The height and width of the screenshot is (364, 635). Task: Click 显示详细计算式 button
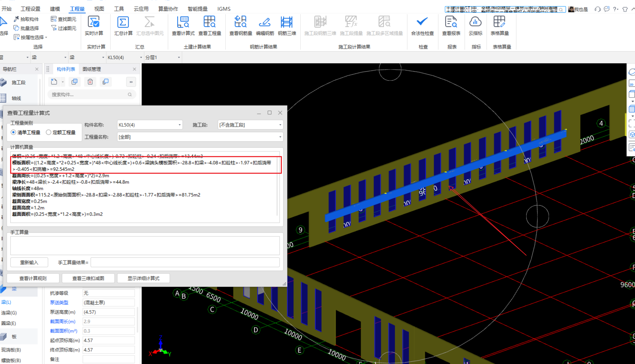coord(143,278)
